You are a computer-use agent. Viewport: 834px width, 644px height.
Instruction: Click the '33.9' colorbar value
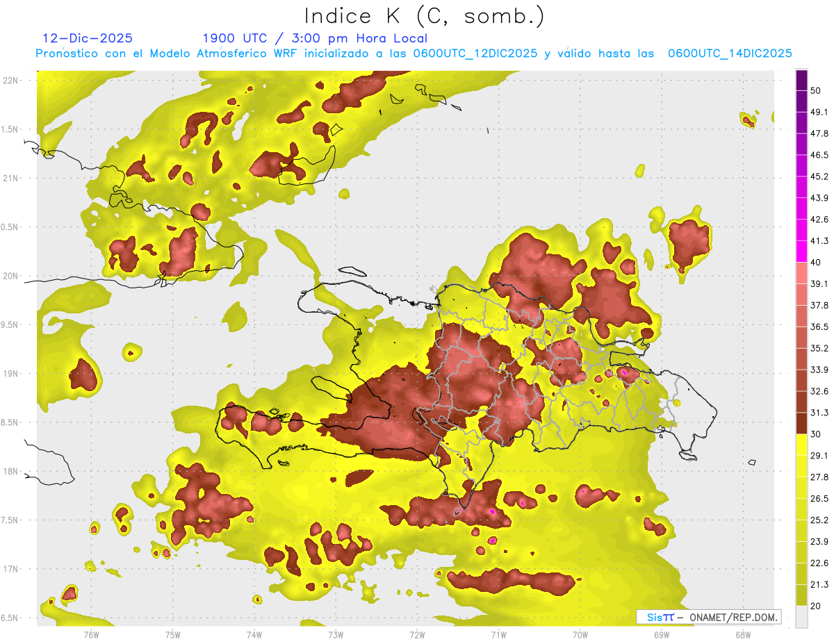click(819, 370)
